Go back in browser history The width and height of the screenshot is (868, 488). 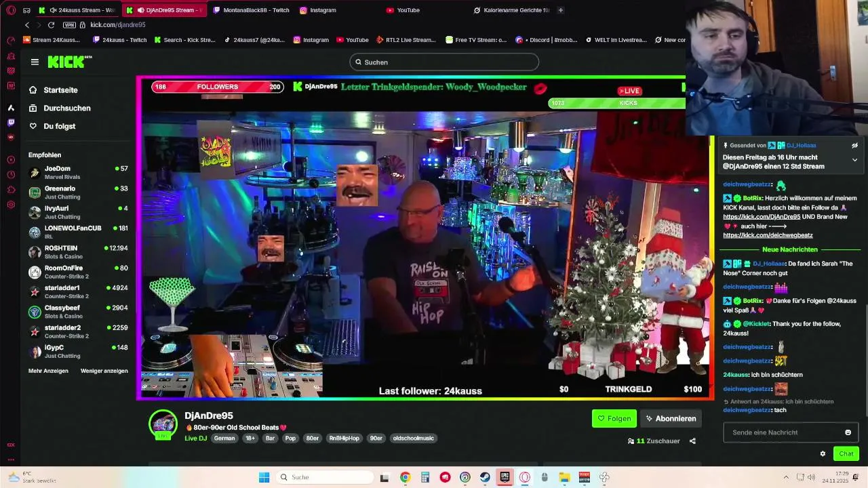[27, 25]
